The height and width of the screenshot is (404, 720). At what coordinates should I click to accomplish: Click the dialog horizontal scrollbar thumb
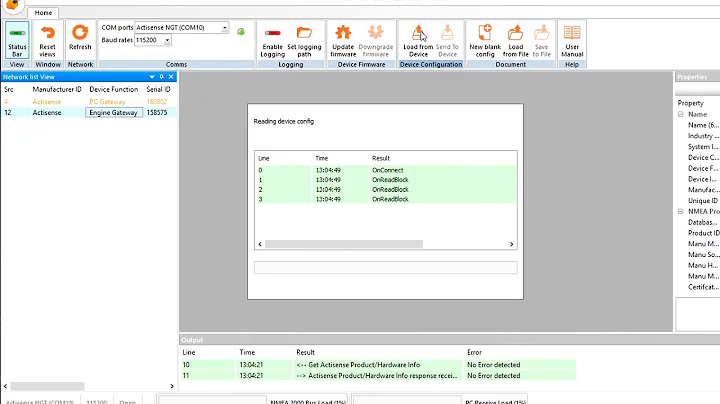click(x=344, y=244)
